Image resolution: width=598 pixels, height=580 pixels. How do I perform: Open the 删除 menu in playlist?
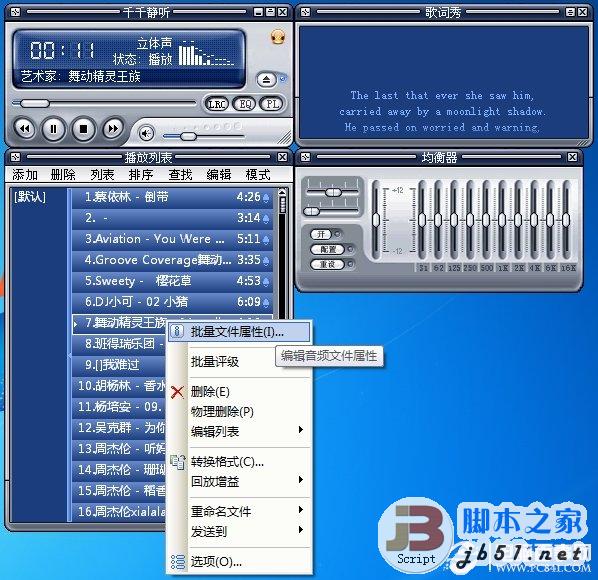point(63,175)
